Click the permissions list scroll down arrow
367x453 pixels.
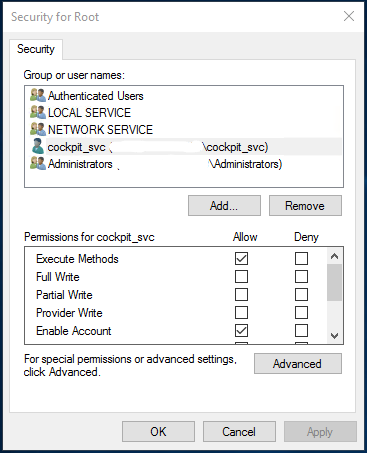pyautogui.click(x=334, y=335)
